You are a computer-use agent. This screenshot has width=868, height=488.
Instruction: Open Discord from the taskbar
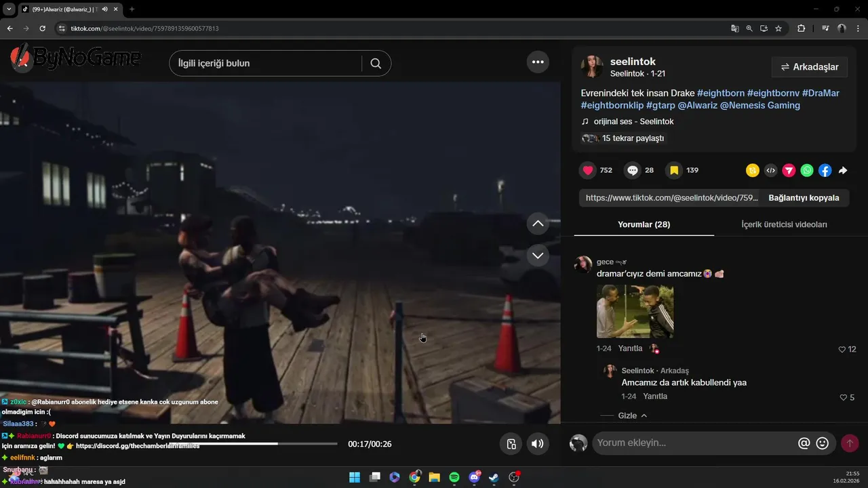tap(474, 477)
